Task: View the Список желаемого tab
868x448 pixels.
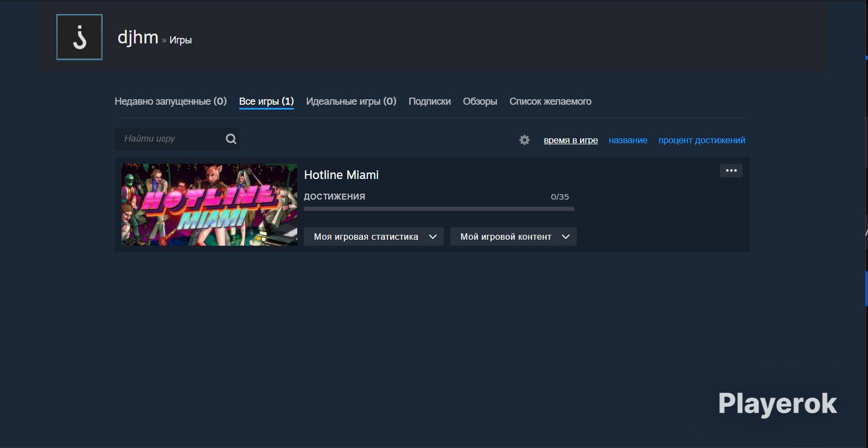Action: click(550, 101)
